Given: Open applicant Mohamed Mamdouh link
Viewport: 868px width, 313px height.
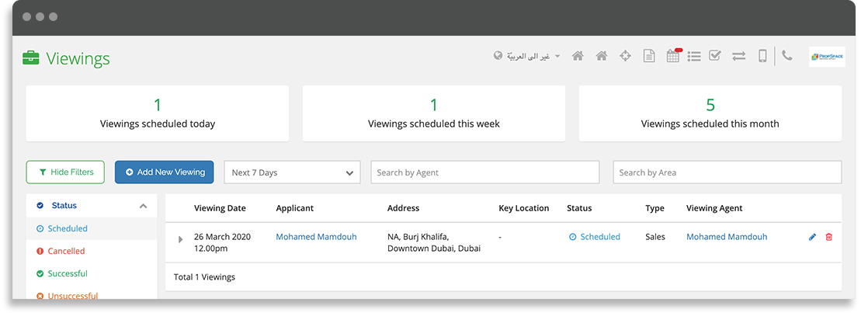Looking at the screenshot, I should 316,237.
